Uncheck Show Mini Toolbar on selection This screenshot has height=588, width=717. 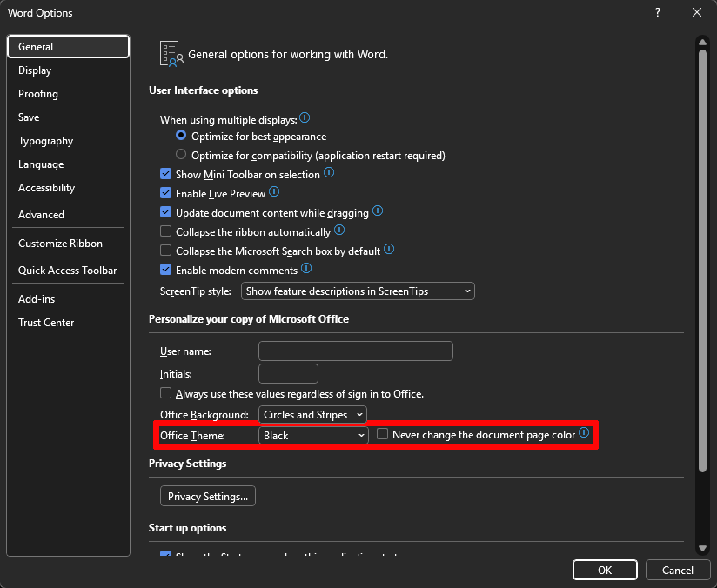point(166,175)
